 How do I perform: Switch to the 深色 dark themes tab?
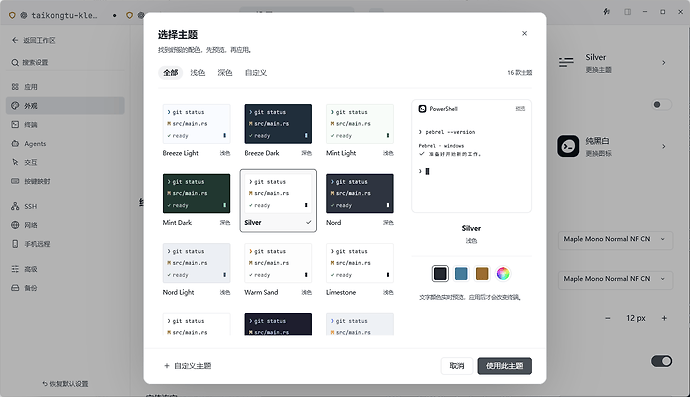point(224,73)
